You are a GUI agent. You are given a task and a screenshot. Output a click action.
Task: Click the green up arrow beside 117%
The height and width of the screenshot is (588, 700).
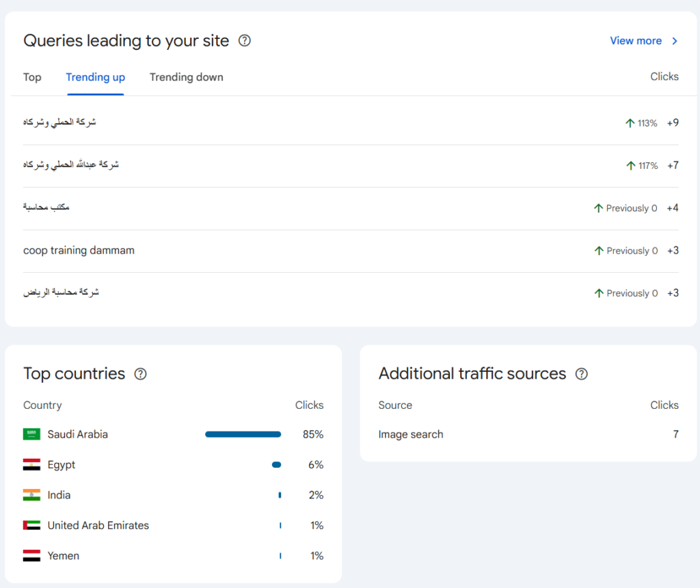[631, 165]
